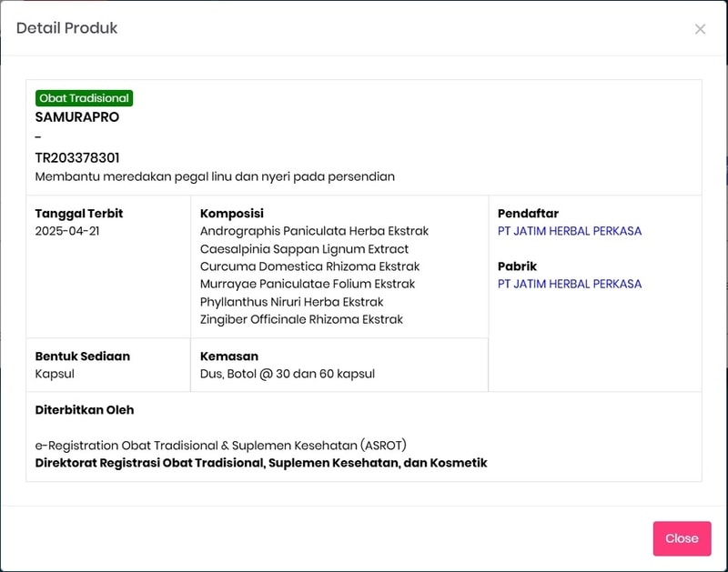Open PT JATIM HERBAL PERKASA link under Pendaftar
Viewport: 728px width, 572px height.
click(x=569, y=231)
